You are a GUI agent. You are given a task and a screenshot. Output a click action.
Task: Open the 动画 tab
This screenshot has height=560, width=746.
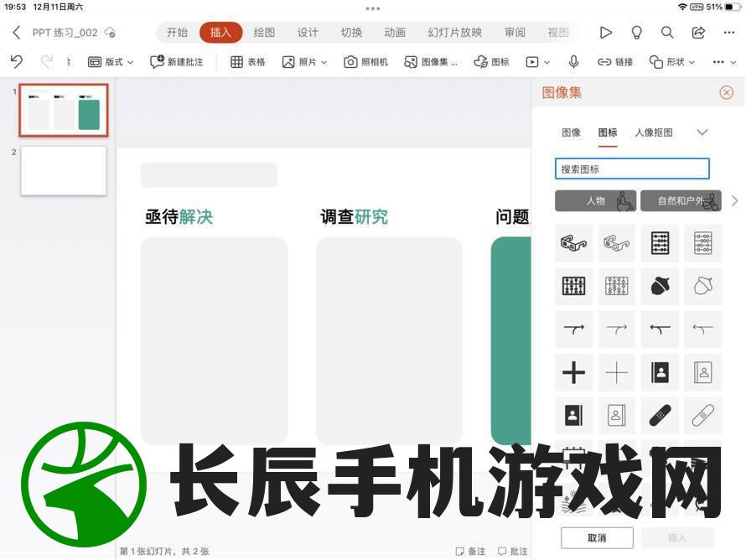pos(395,33)
